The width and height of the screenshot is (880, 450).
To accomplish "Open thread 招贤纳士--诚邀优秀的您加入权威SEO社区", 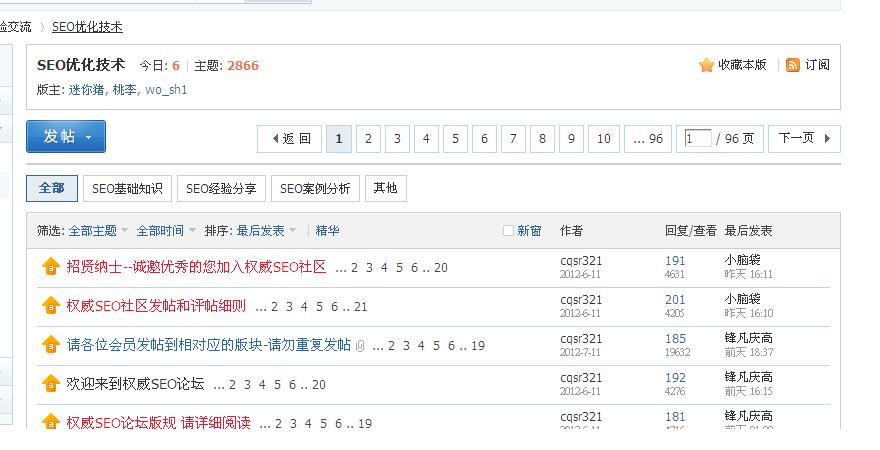I will [196, 267].
